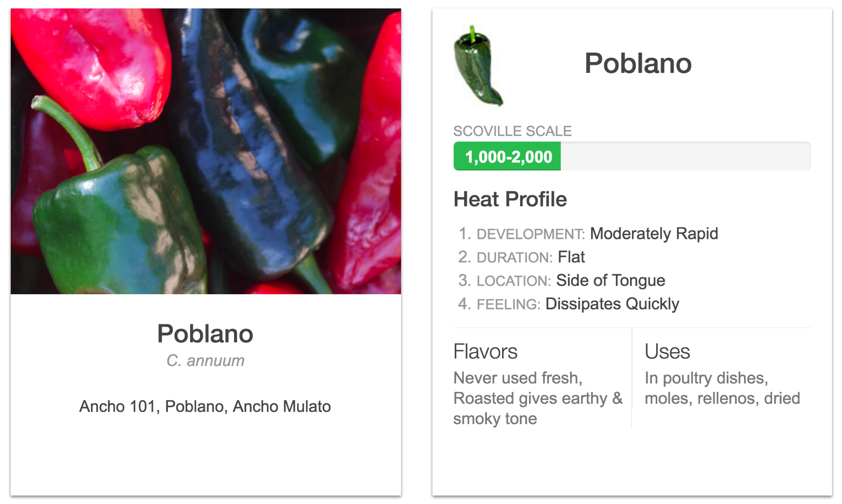Image resolution: width=842 pixels, height=504 pixels.
Task: Select the C. annuum species subtitle
Action: click(205, 361)
